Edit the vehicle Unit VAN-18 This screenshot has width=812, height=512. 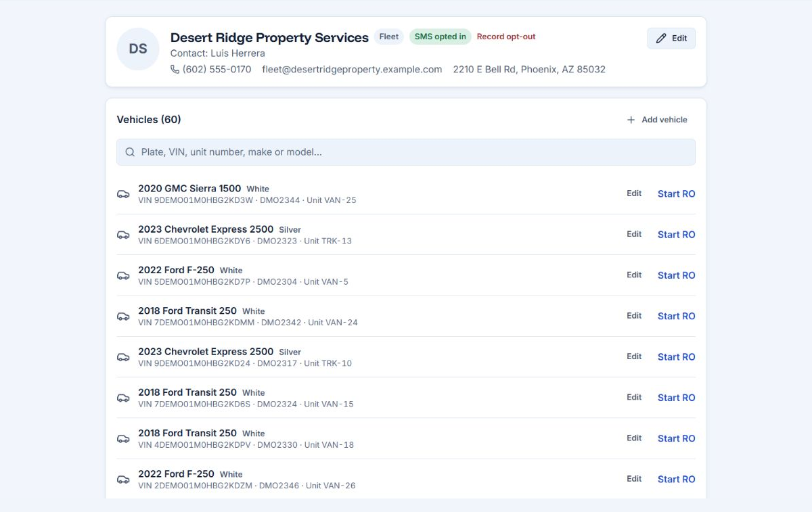click(634, 438)
